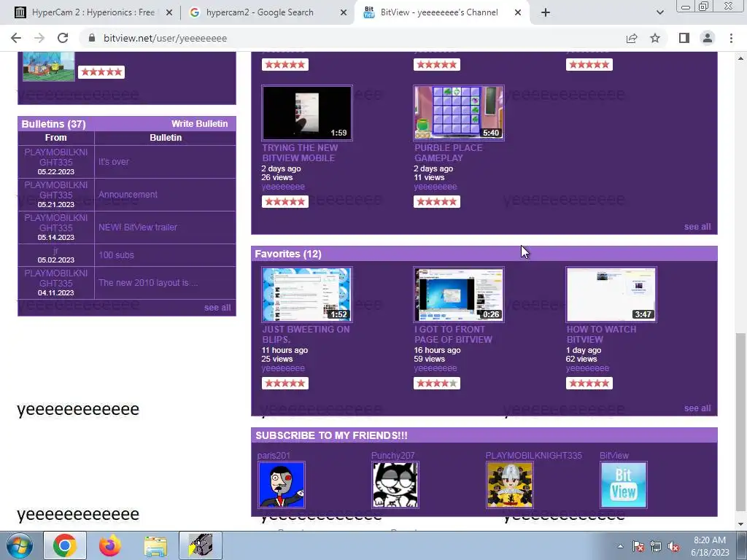Image resolution: width=747 pixels, height=560 pixels.
Task: Click the PLAYMOBILKNIGHT335 friend name link
Action: click(533, 455)
